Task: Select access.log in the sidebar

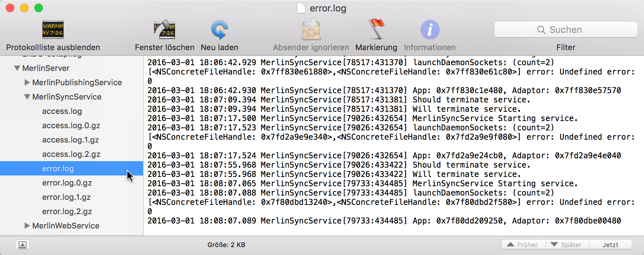Action: (62, 111)
